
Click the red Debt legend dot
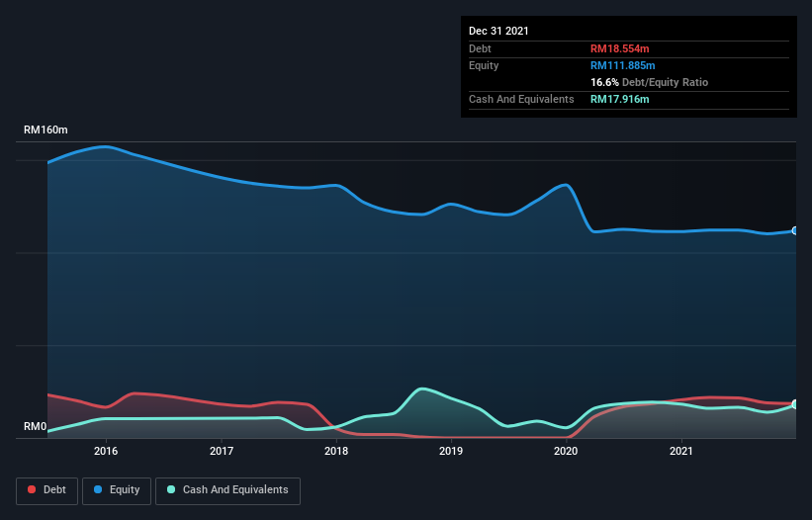point(32,489)
